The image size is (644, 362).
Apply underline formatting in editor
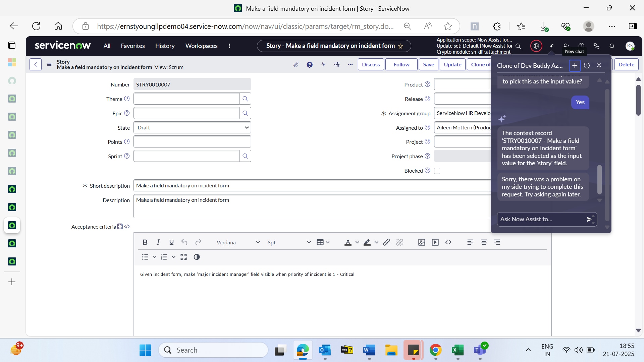coord(171,242)
